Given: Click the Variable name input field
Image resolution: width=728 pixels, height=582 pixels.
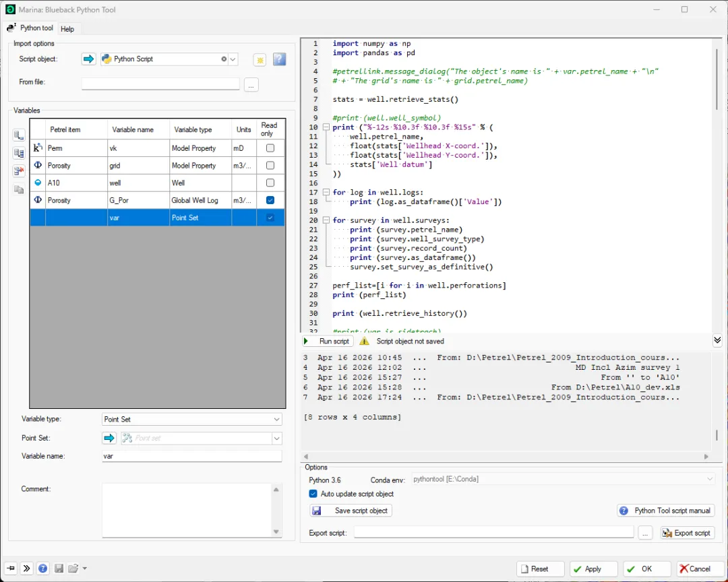Looking at the screenshot, I should [x=191, y=456].
